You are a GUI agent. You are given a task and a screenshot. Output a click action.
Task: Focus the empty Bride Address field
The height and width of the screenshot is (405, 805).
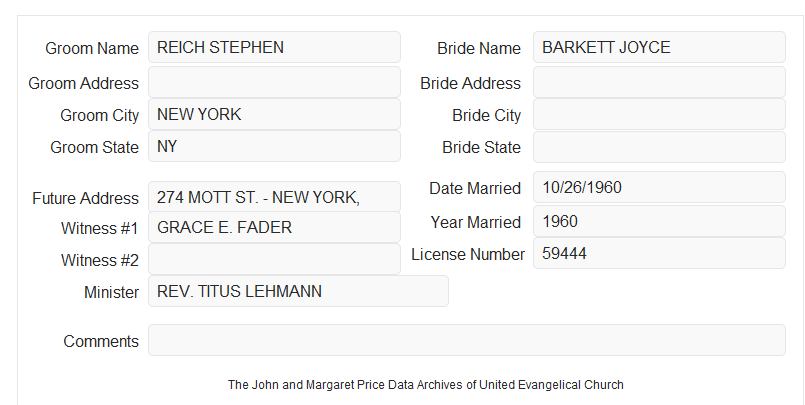(659, 82)
